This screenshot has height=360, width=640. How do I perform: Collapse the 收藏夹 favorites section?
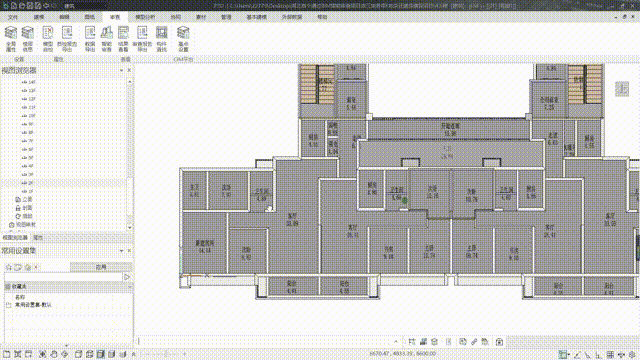(130, 287)
